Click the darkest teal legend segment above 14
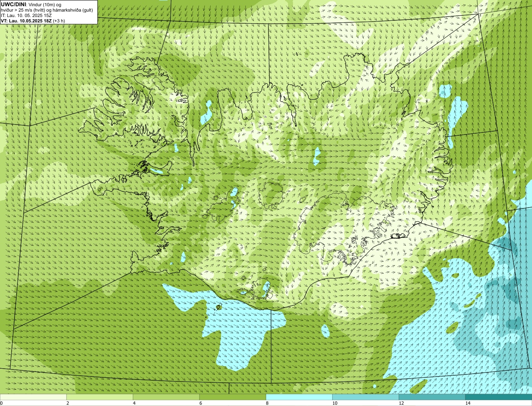The image size is (532, 406). tap(499, 397)
